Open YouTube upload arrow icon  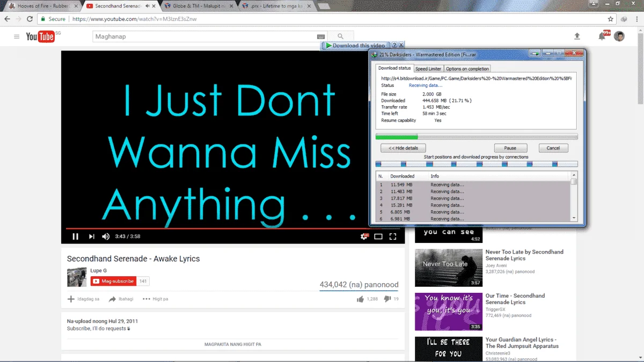pyautogui.click(x=577, y=36)
